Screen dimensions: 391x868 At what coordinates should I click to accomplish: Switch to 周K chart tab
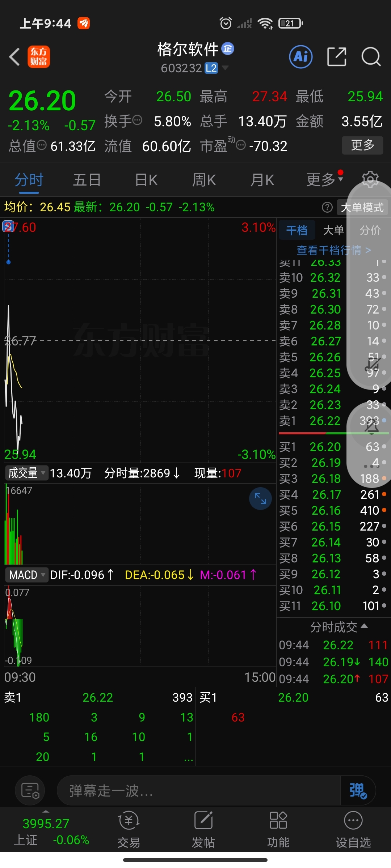(204, 180)
